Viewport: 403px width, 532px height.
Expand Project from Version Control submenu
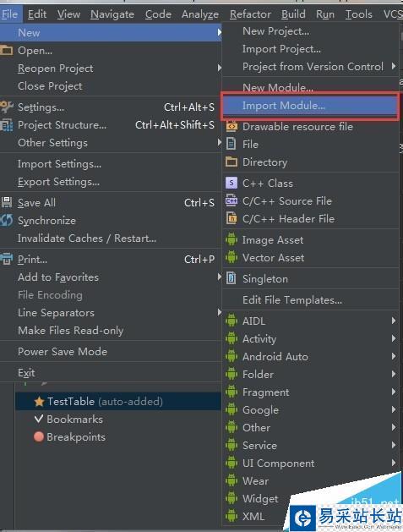tap(393, 66)
